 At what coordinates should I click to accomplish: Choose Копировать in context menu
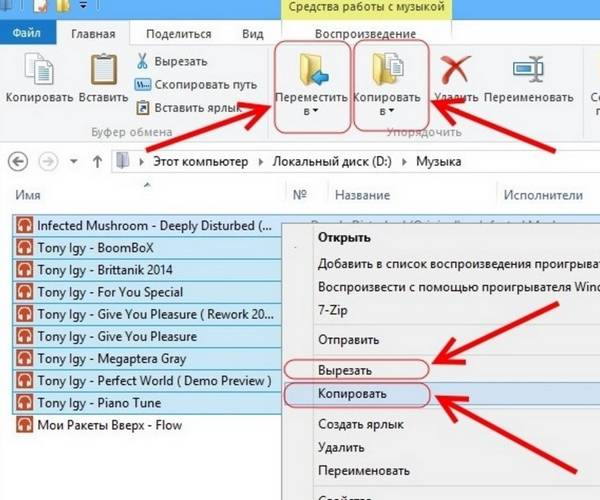pyautogui.click(x=352, y=394)
